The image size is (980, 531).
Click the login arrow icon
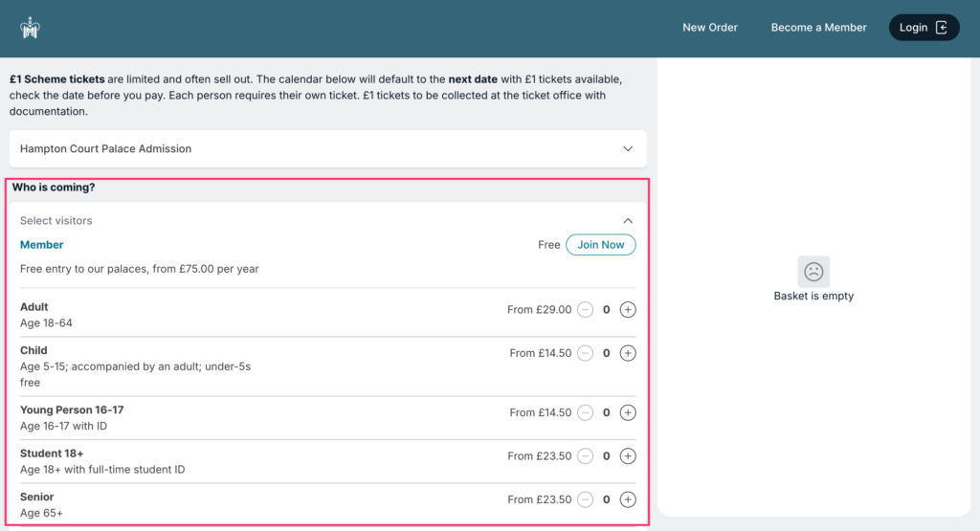pos(942,28)
